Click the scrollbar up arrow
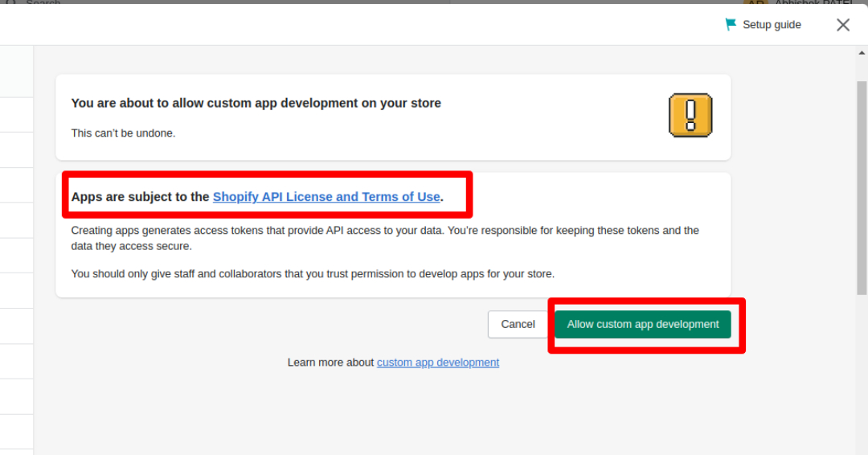The height and width of the screenshot is (455, 868). click(862, 53)
